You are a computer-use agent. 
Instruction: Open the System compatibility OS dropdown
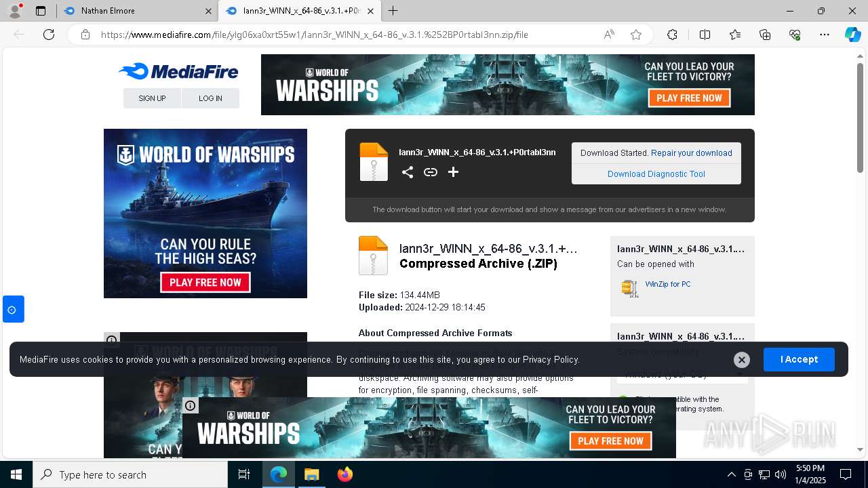(682, 374)
